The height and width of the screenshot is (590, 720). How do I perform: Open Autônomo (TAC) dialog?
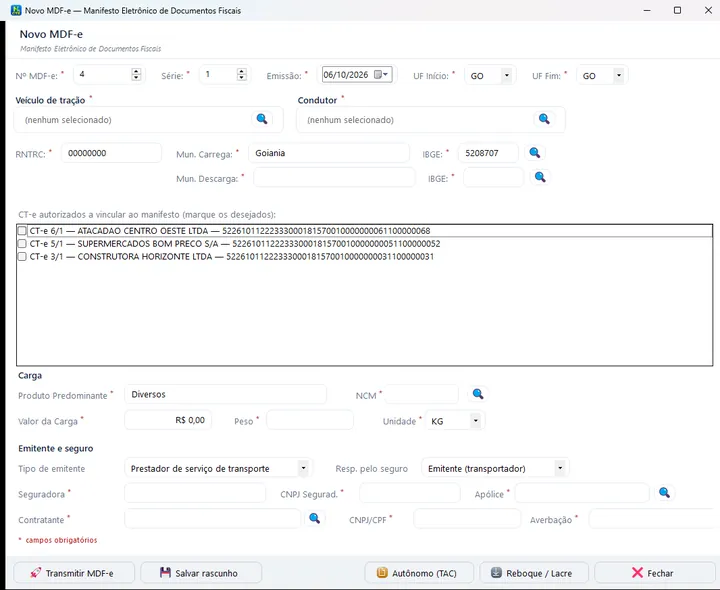419,573
